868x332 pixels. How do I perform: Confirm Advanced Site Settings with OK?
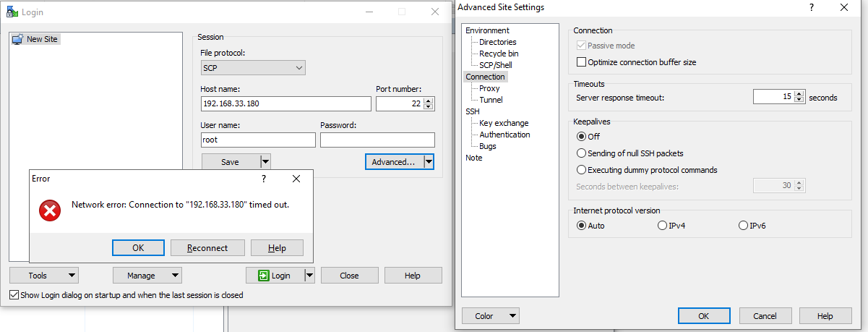703,316
